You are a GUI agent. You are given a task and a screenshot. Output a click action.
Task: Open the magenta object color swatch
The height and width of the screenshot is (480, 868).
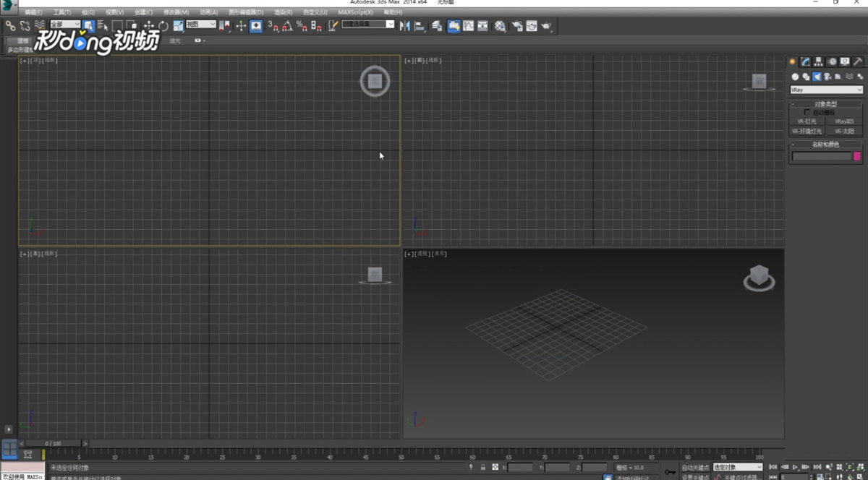click(857, 156)
